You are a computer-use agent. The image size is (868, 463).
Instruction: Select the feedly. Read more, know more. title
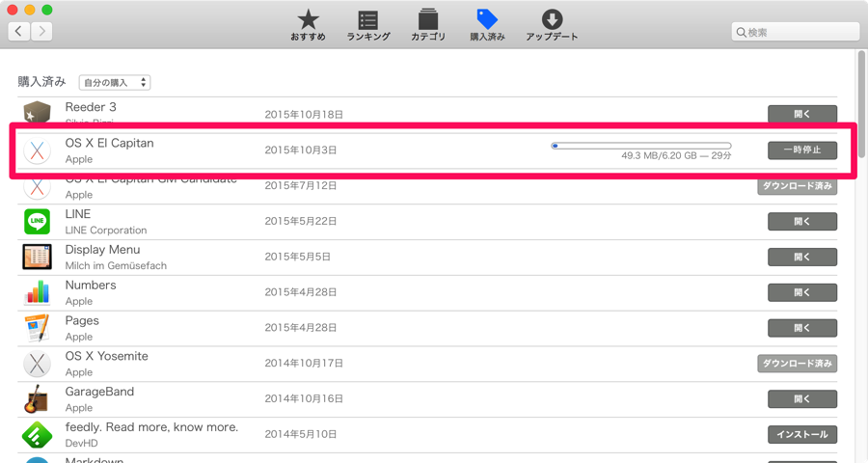[x=151, y=427]
